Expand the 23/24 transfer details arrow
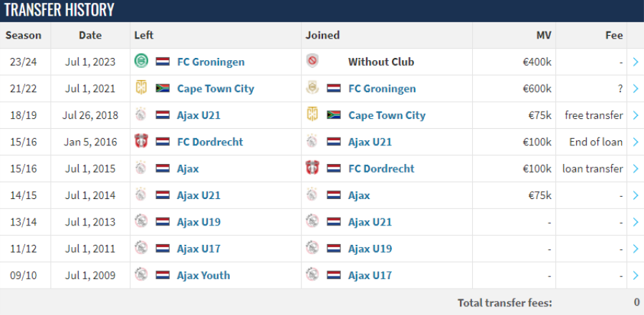The width and height of the screenshot is (644, 315). click(x=635, y=62)
